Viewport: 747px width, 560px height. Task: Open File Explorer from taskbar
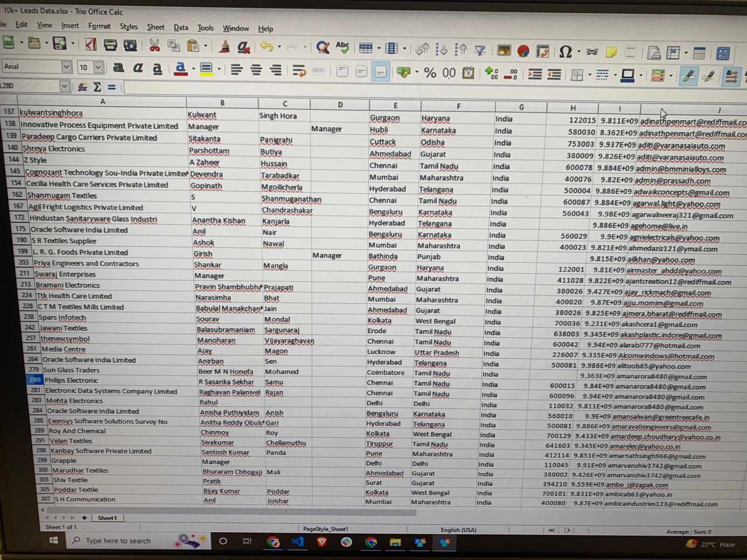[395, 542]
